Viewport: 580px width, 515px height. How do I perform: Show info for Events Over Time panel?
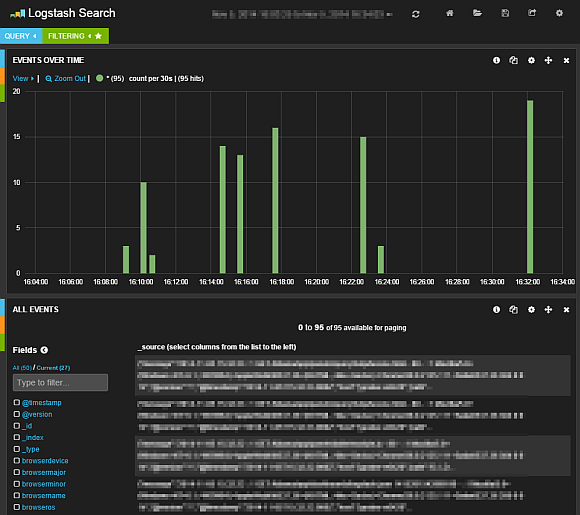(496, 60)
